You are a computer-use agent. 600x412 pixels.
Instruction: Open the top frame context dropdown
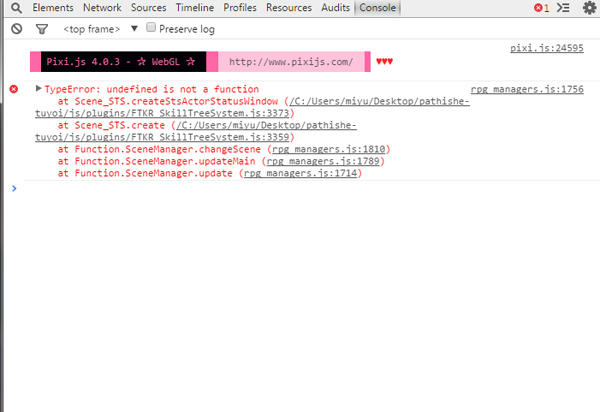[x=100, y=29]
